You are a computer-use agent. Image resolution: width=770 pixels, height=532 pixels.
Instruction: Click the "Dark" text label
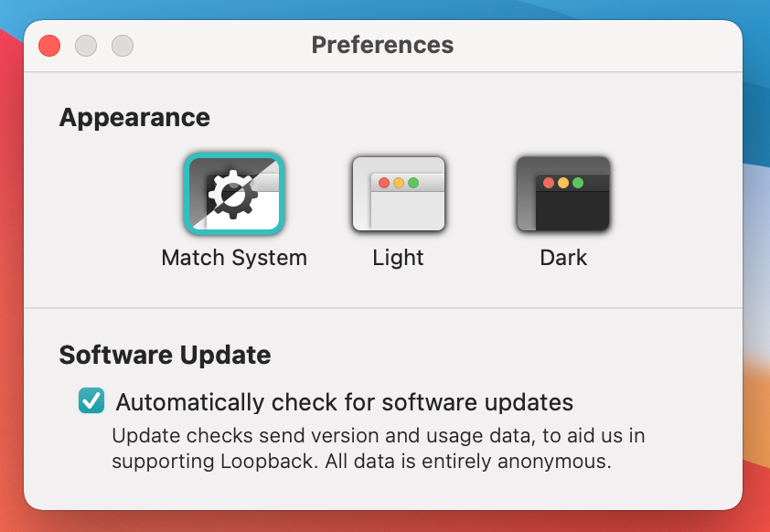563,258
